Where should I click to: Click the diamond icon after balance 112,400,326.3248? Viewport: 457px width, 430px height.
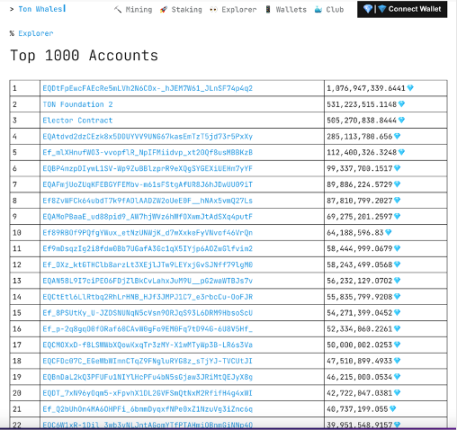pyautogui.click(x=402, y=152)
